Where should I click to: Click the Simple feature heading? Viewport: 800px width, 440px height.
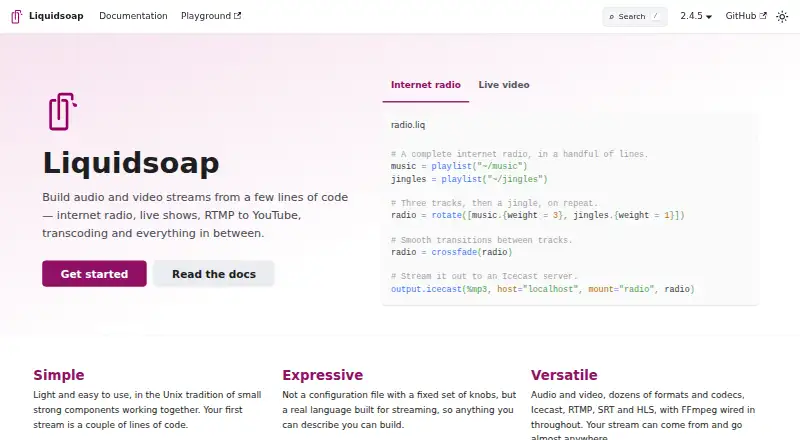(59, 375)
